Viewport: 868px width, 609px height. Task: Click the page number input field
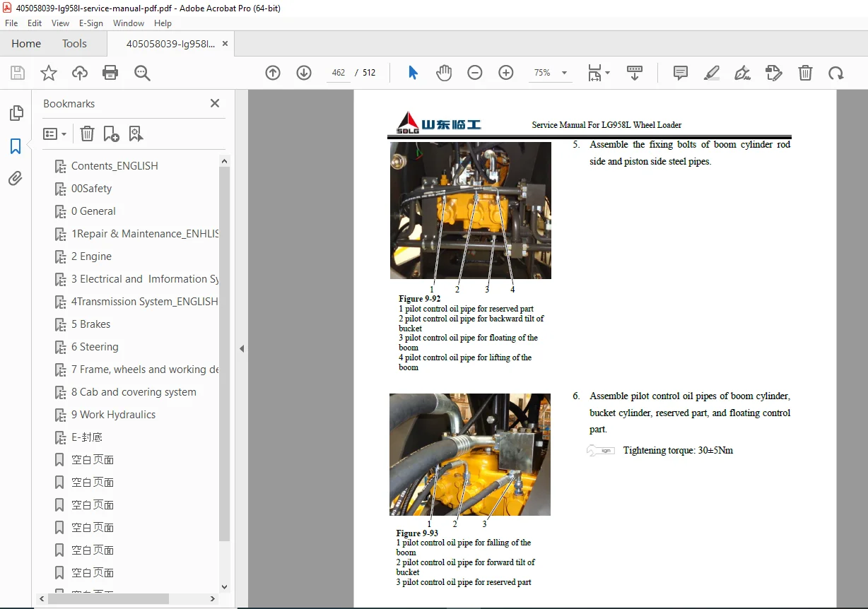339,73
